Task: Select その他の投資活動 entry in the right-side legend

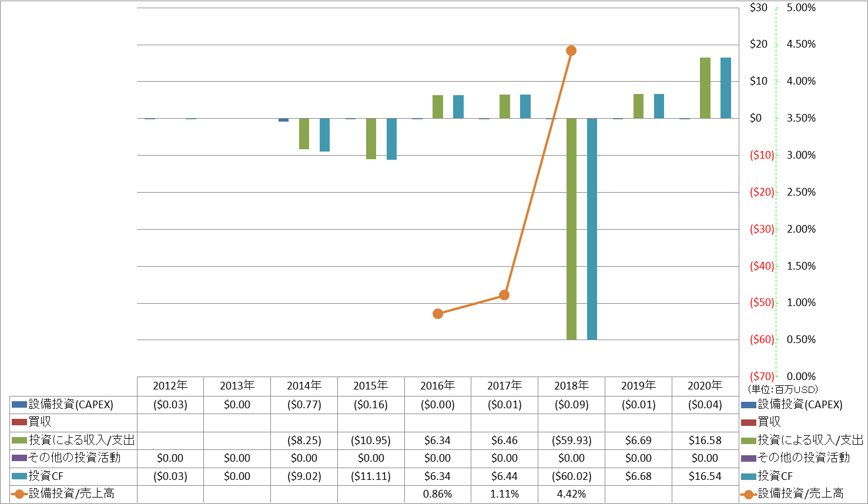Action: (x=796, y=458)
